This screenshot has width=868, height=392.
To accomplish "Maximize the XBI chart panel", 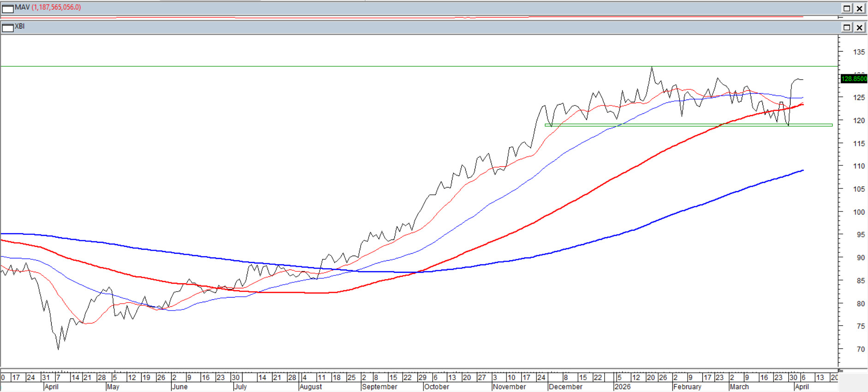I will point(847,28).
